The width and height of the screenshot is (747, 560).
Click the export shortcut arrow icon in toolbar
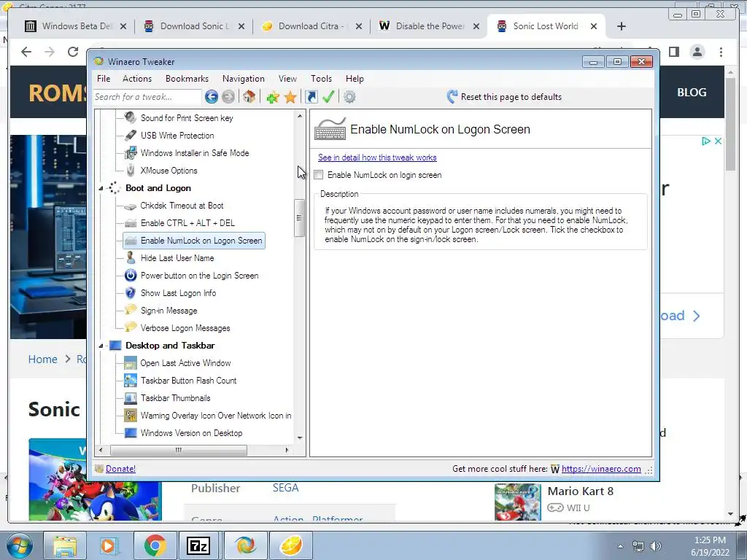point(311,97)
